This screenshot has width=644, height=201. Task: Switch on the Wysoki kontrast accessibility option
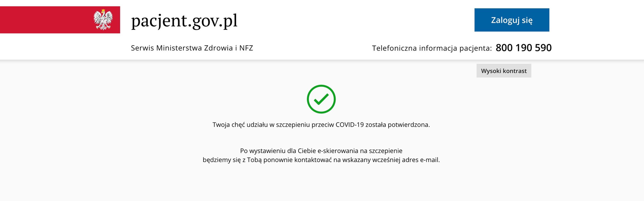[x=504, y=71]
